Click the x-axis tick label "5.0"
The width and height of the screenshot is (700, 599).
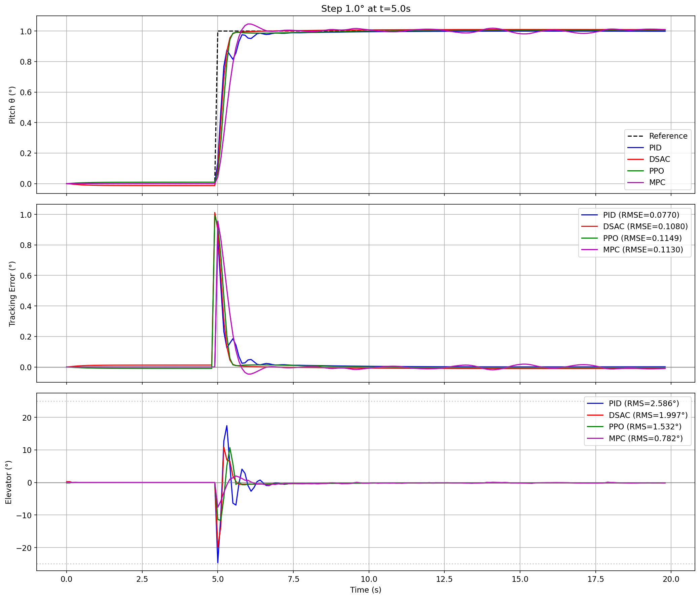pyautogui.click(x=218, y=579)
